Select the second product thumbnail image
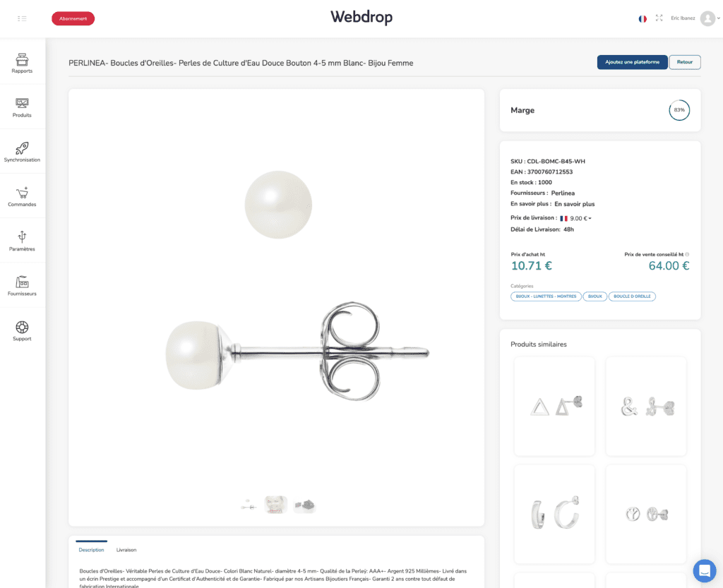 click(276, 505)
